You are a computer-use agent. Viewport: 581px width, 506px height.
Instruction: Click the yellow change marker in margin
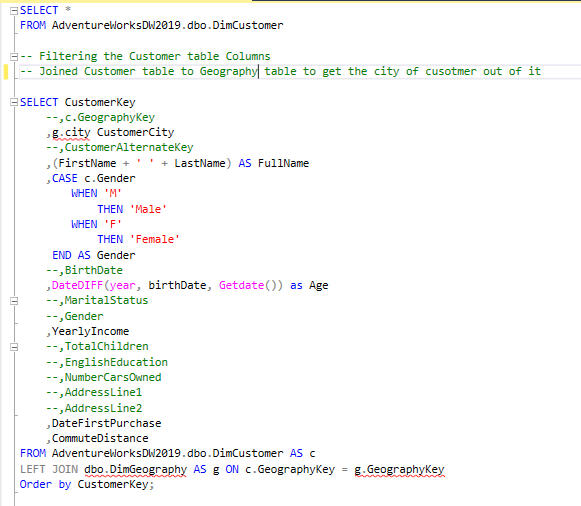[x=6, y=71]
